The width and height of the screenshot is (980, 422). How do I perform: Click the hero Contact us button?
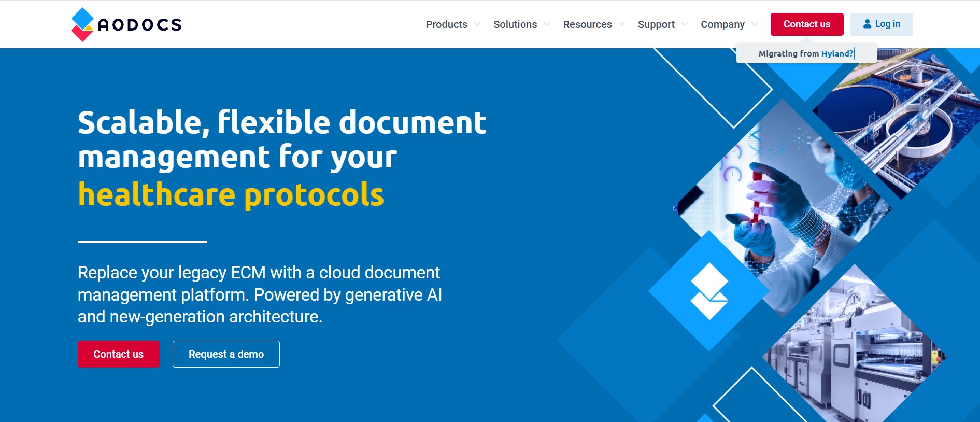[x=118, y=354]
